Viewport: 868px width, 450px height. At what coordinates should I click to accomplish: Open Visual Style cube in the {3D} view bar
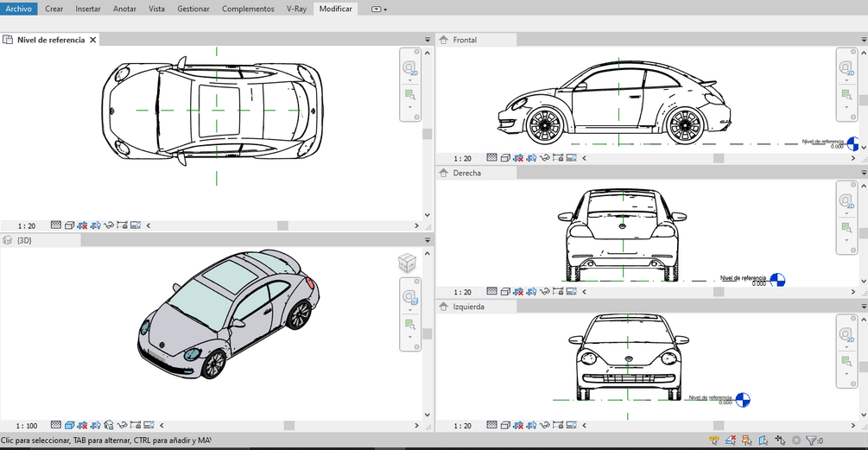[x=69, y=425]
